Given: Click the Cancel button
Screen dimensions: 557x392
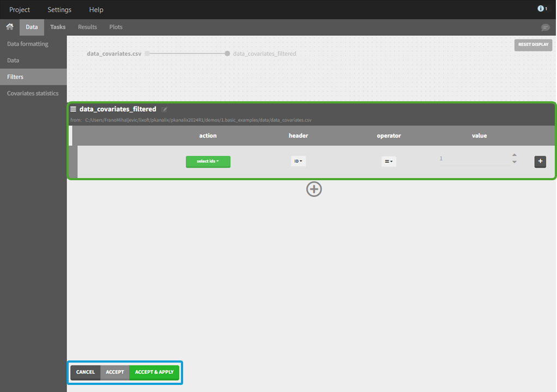Looking at the screenshot, I should click(86, 372).
